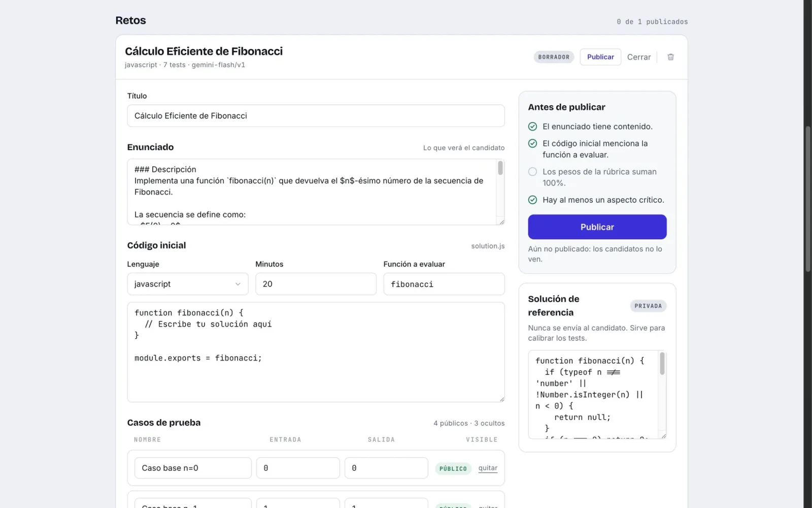Toggle PÚBLICO badge for Caso base n=0

coord(453,468)
